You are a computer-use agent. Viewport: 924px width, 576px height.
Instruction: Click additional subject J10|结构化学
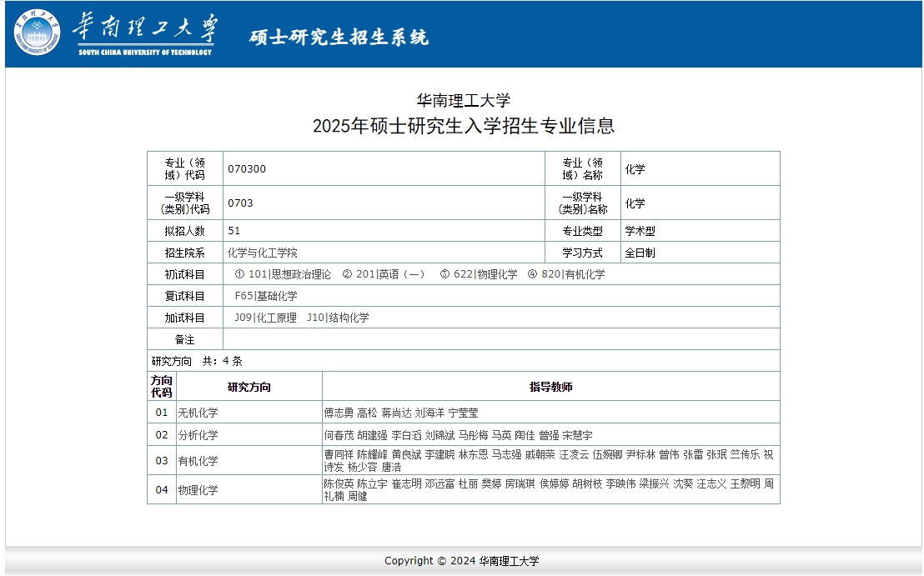pos(338,318)
